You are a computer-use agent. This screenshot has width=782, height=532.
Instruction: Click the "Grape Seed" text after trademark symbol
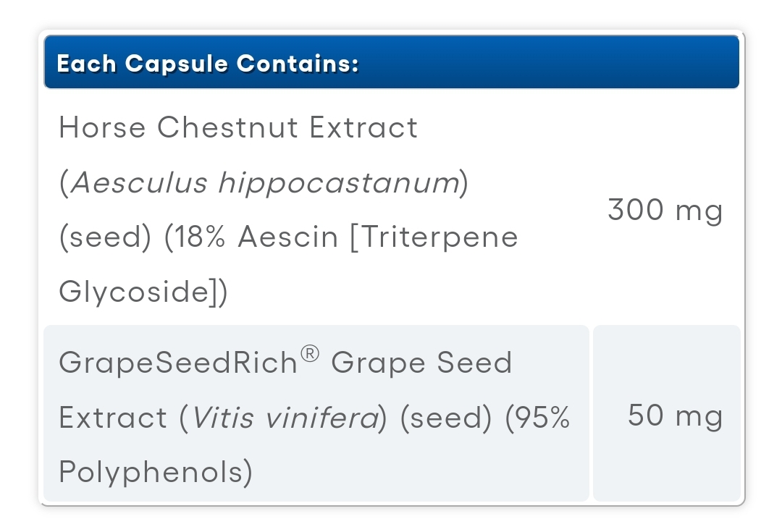[422, 363]
